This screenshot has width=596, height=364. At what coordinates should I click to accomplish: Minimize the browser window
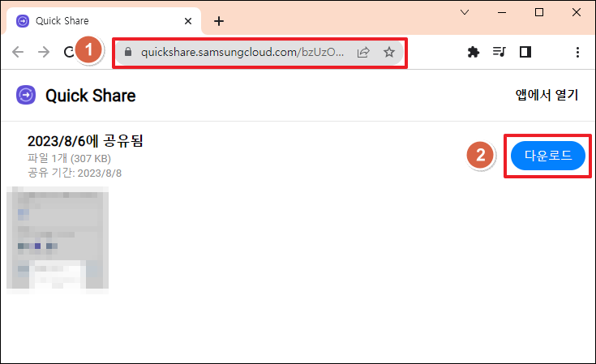(502, 12)
